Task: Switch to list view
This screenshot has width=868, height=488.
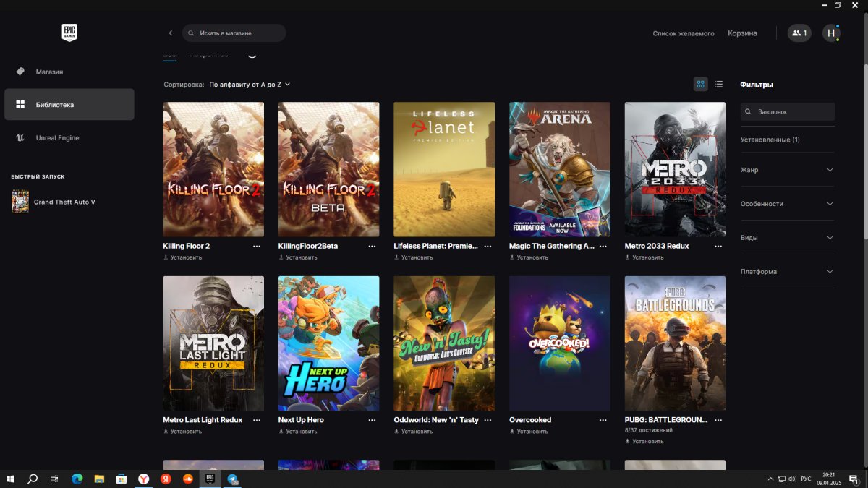Action: [718, 85]
